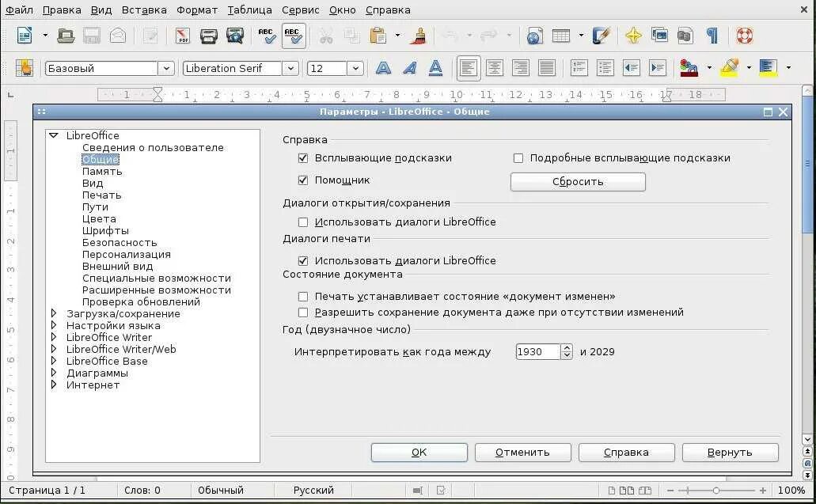Expand the Настройки языка tree node
The height and width of the screenshot is (504, 816).
click(54, 325)
